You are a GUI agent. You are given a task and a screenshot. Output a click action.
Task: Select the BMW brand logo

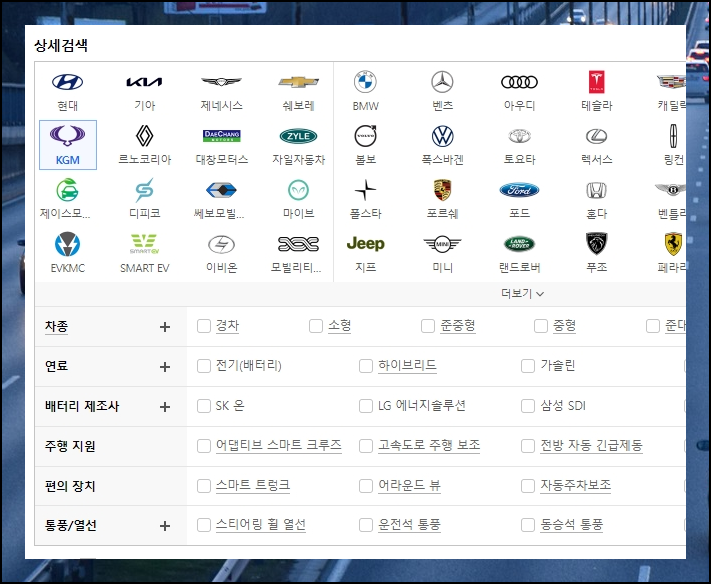click(x=365, y=82)
